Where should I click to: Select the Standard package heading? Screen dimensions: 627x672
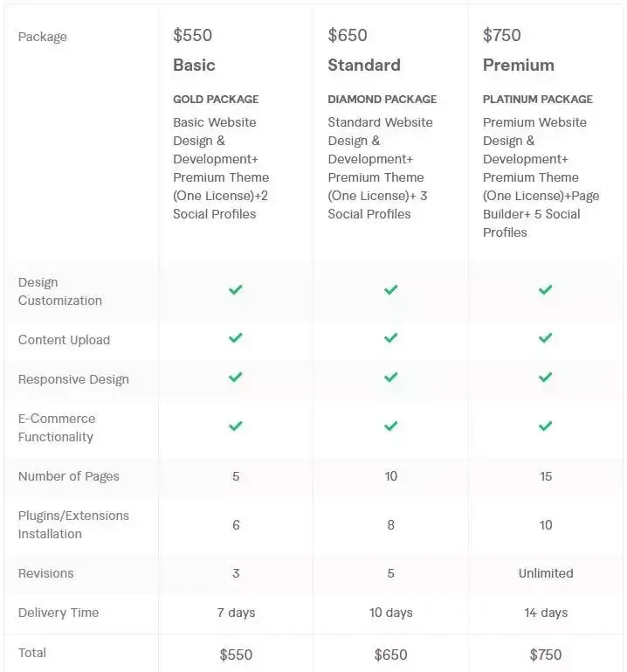point(364,66)
